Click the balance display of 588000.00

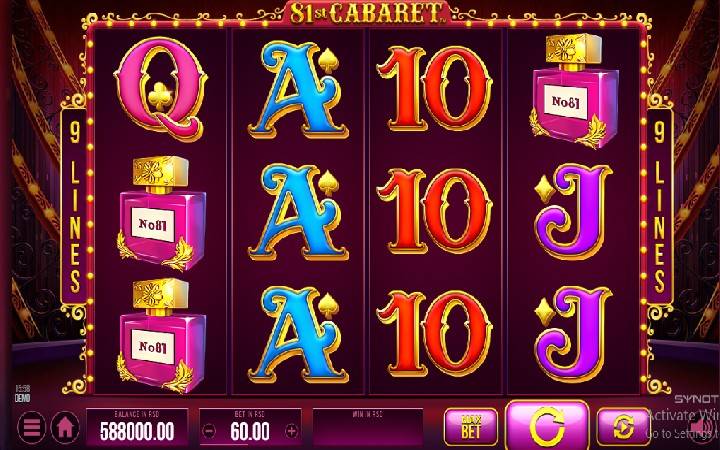[137, 428]
